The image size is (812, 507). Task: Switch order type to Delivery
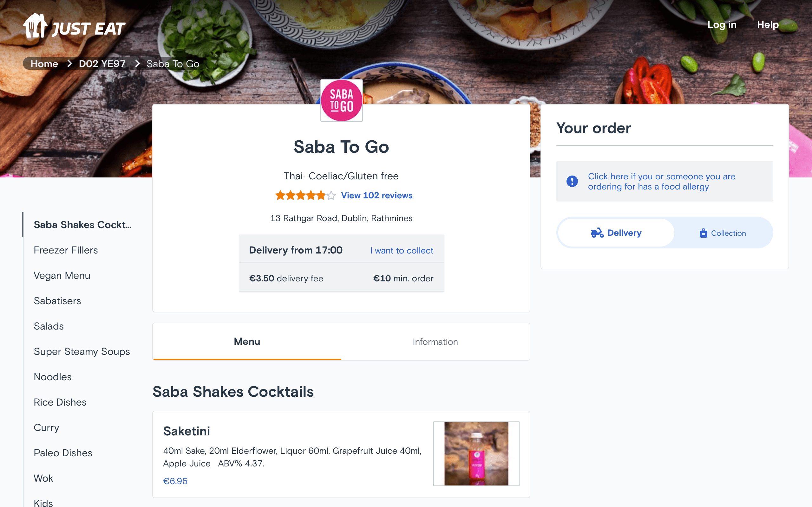(x=616, y=233)
